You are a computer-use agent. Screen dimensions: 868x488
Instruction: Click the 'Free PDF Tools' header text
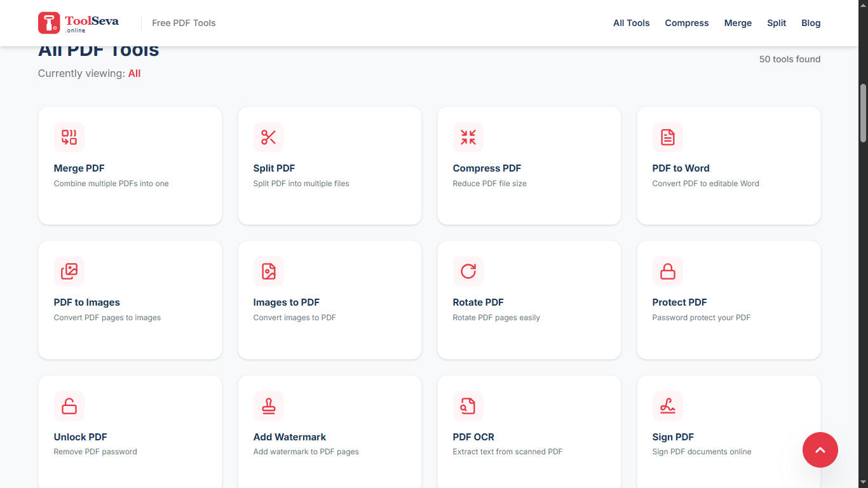pyautogui.click(x=184, y=23)
